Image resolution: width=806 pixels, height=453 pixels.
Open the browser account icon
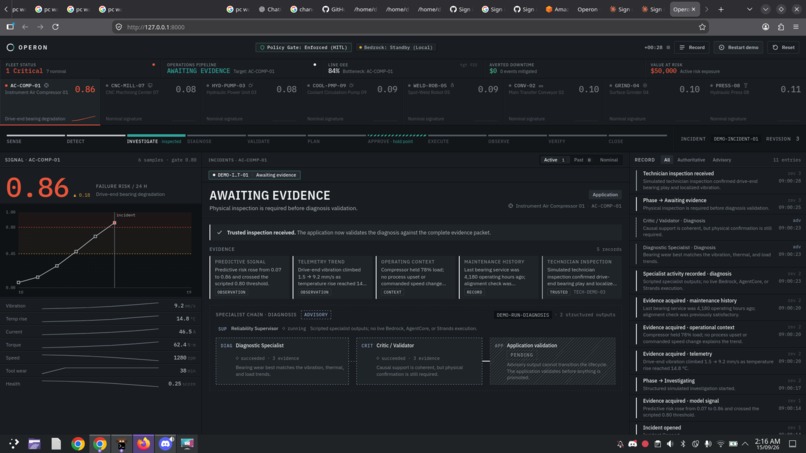765,27
